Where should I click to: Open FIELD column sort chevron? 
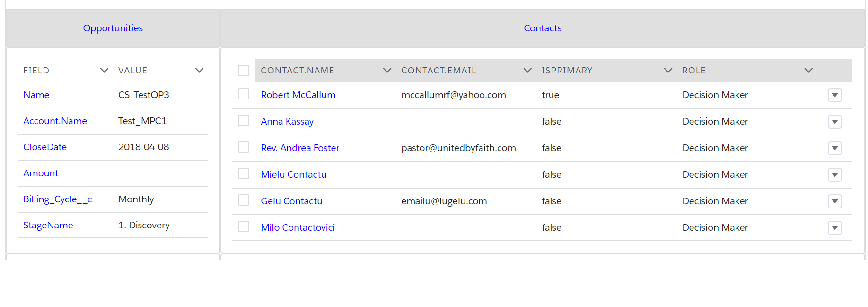(104, 71)
